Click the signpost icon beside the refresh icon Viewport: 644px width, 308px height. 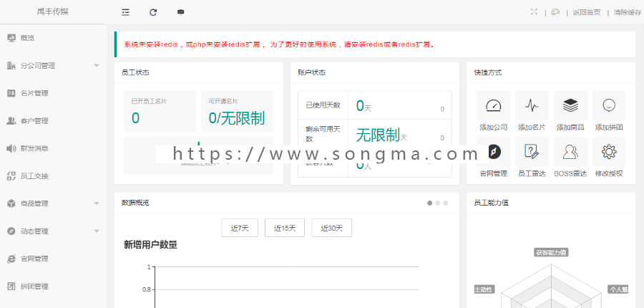coord(180,12)
